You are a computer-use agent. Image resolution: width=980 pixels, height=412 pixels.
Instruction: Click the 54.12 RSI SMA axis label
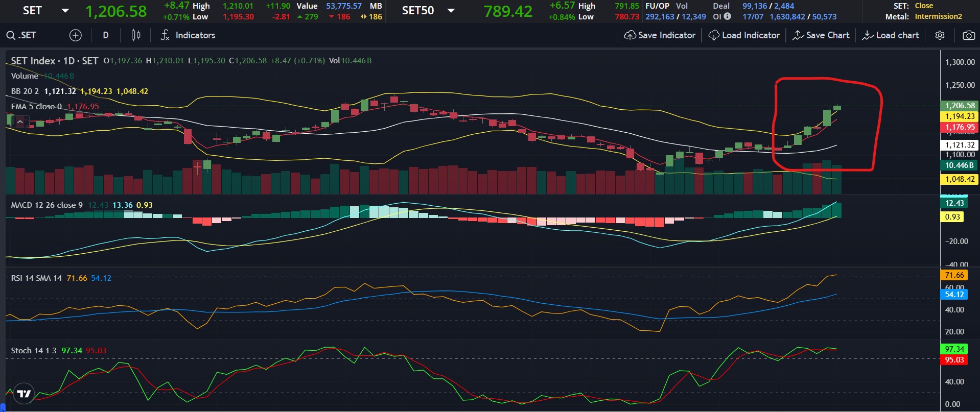point(954,295)
